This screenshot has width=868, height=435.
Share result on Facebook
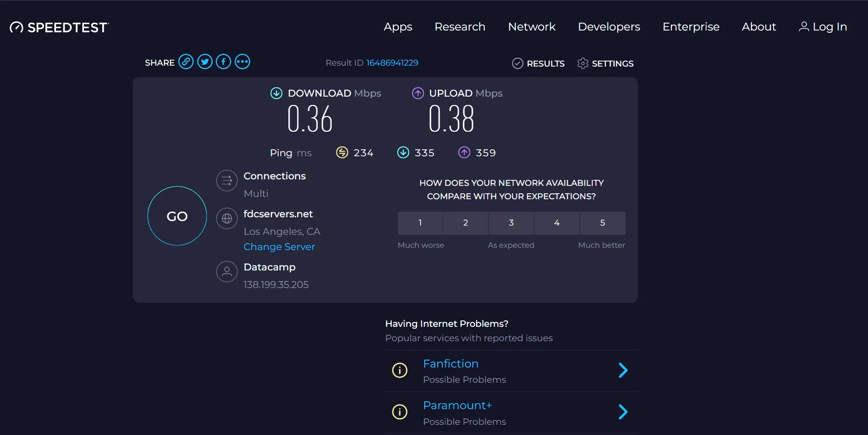223,61
